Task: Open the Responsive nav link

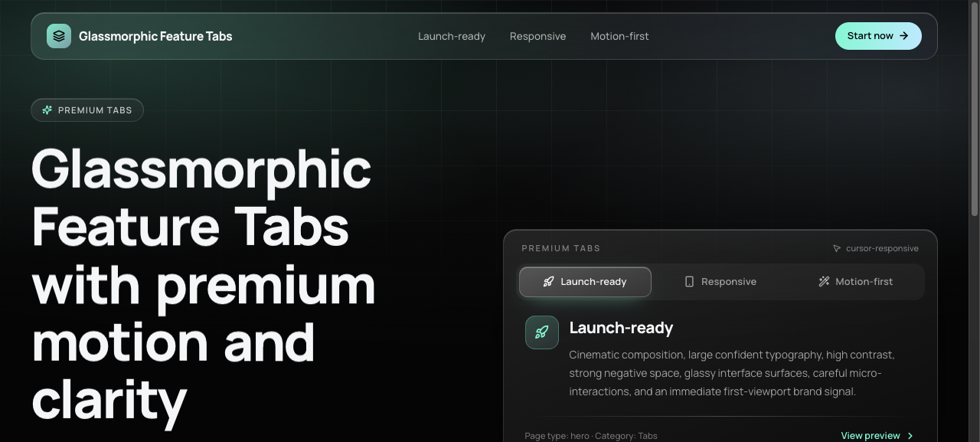Action: 538,36
